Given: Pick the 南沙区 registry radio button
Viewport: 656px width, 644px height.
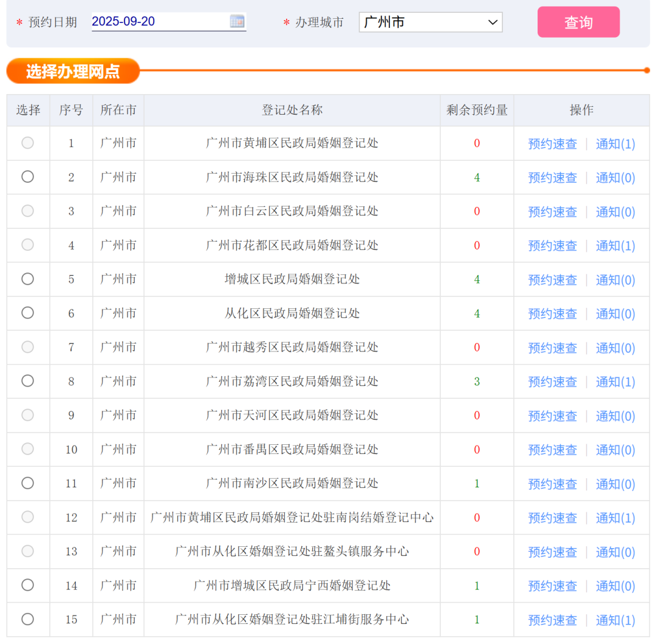Looking at the screenshot, I should [28, 483].
